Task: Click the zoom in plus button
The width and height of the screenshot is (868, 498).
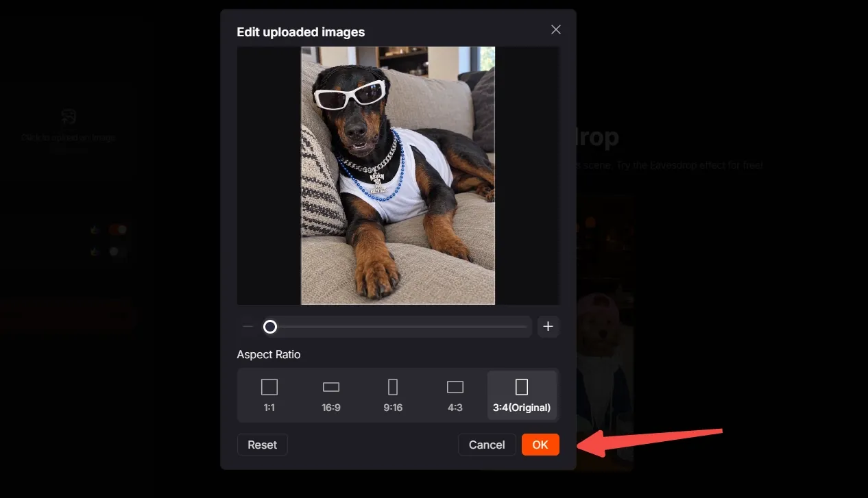Action: click(x=548, y=327)
